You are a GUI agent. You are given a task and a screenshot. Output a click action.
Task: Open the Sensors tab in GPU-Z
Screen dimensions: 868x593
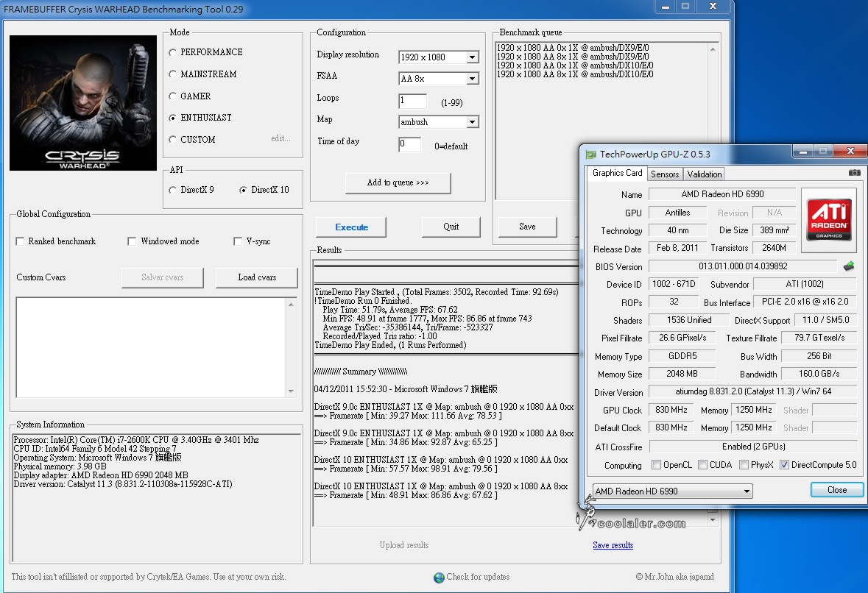665,174
